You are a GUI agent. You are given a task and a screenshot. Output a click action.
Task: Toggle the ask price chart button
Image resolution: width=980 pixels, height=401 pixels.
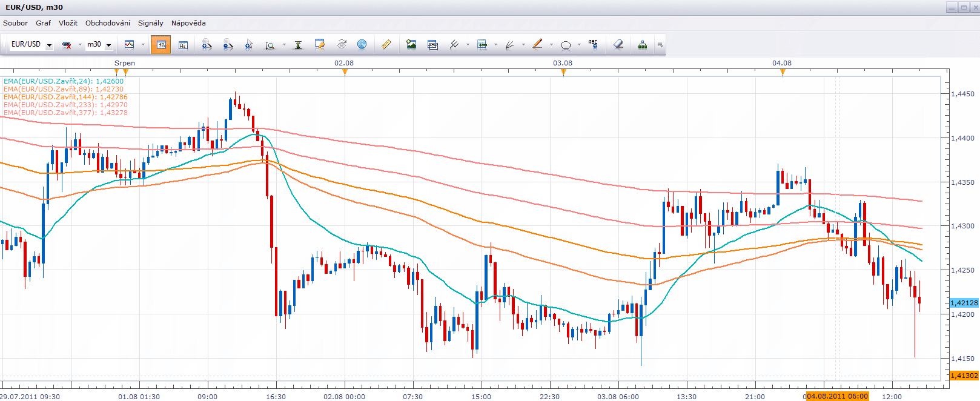[x=183, y=45]
